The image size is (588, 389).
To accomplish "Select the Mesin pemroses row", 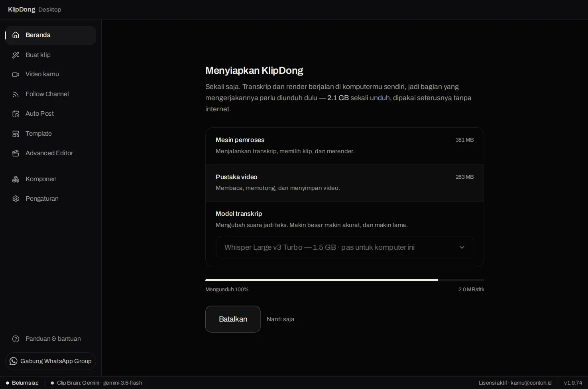I will (344, 146).
